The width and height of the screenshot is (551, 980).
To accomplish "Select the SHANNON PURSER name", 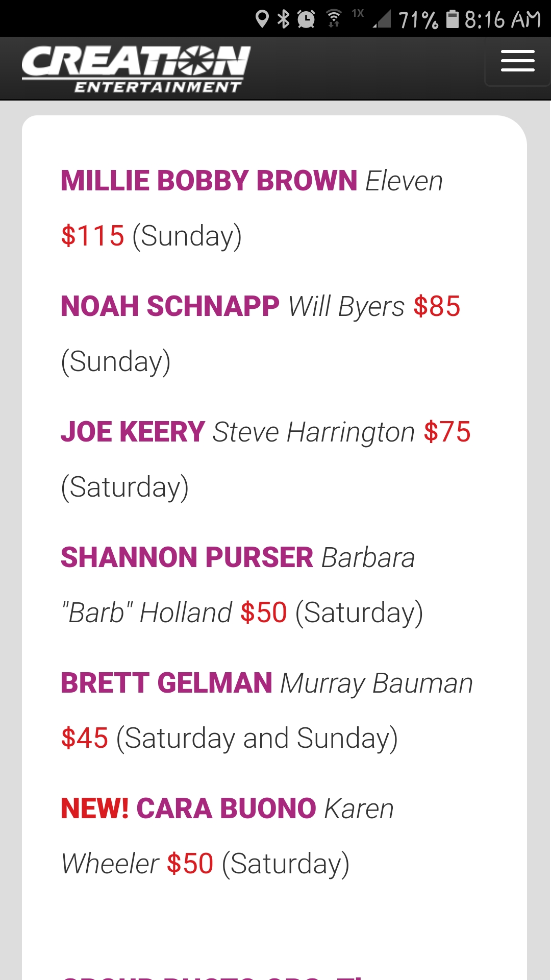I will coord(187,557).
